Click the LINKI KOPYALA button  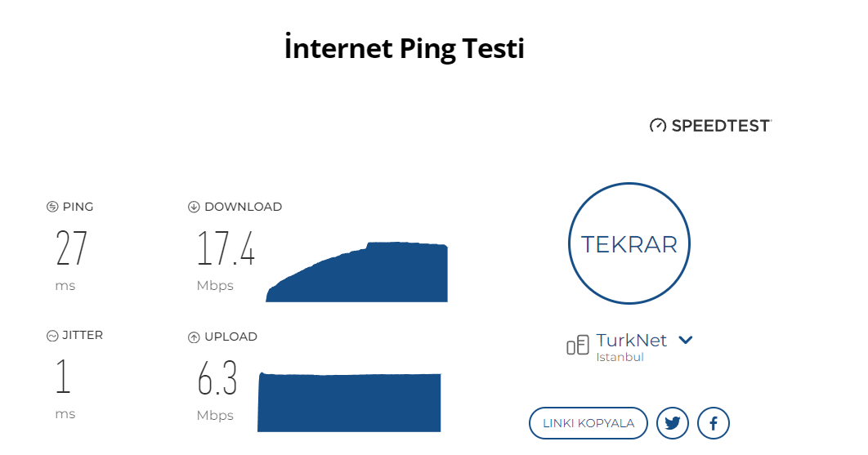coord(588,423)
